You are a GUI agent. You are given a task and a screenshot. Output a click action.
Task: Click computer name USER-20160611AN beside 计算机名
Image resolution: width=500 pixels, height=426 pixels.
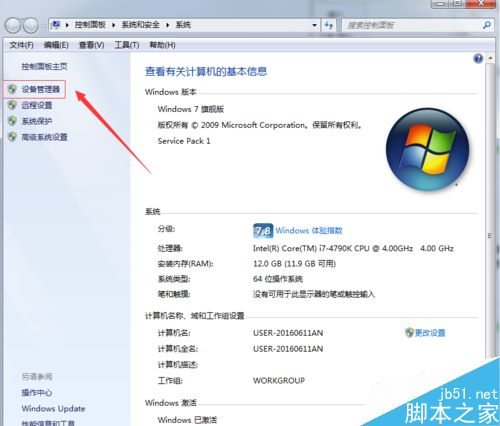pyautogui.click(x=288, y=333)
